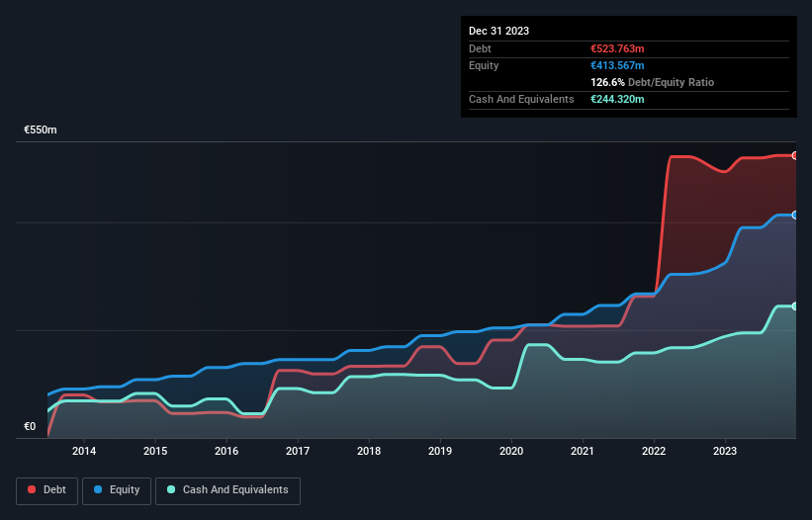812x520 pixels.
Task: Click the €413.567m equity value
Action: click(617, 65)
